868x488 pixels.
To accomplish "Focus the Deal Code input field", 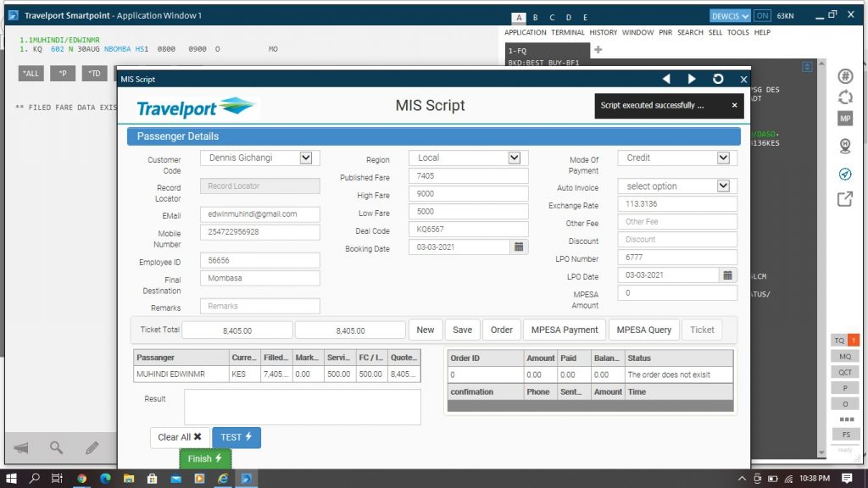I will tap(468, 229).
